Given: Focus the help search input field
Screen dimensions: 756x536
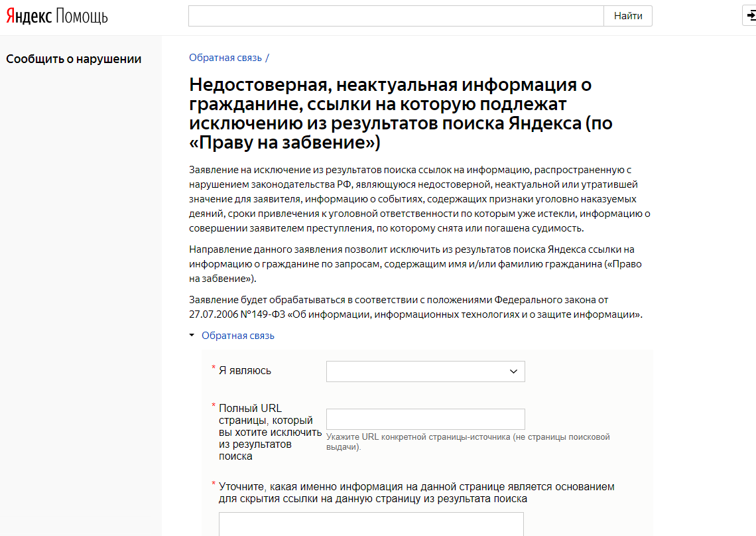Looking at the screenshot, I should (396, 16).
